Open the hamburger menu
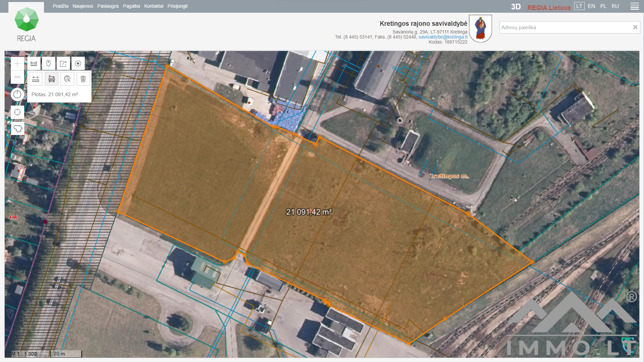 tap(635, 6)
